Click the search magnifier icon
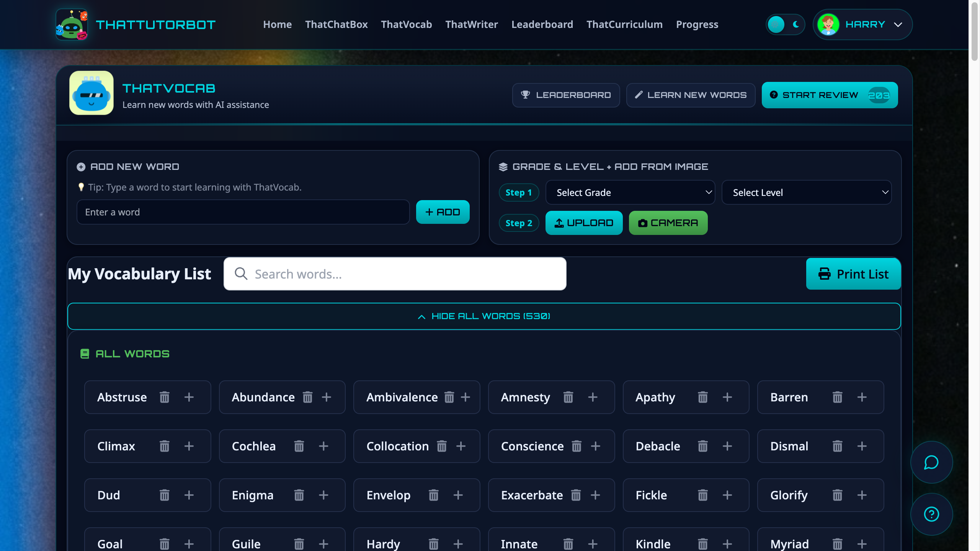The height and width of the screenshot is (551, 980). click(x=241, y=274)
